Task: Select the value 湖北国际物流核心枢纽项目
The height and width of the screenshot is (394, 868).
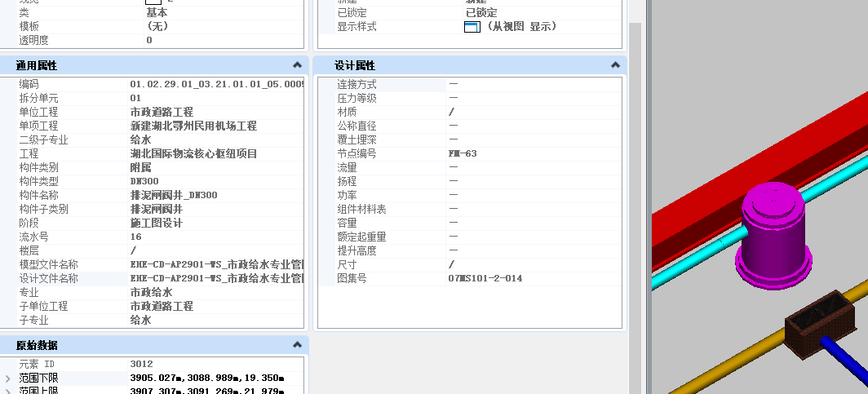Action: pos(193,153)
